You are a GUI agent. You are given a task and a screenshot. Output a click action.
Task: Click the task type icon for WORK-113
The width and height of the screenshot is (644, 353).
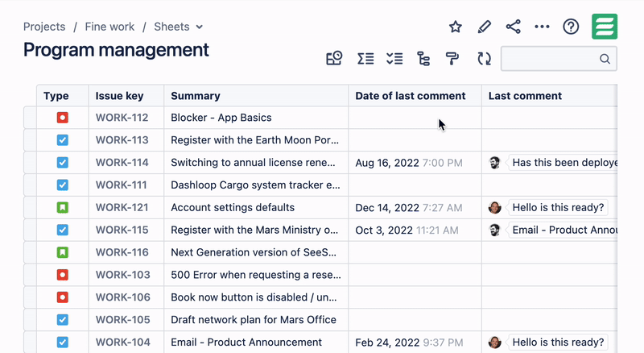pyautogui.click(x=63, y=140)
